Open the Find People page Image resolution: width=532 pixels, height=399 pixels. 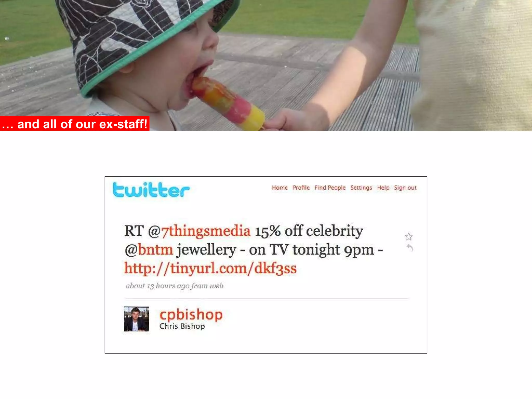tap(330, 188)
